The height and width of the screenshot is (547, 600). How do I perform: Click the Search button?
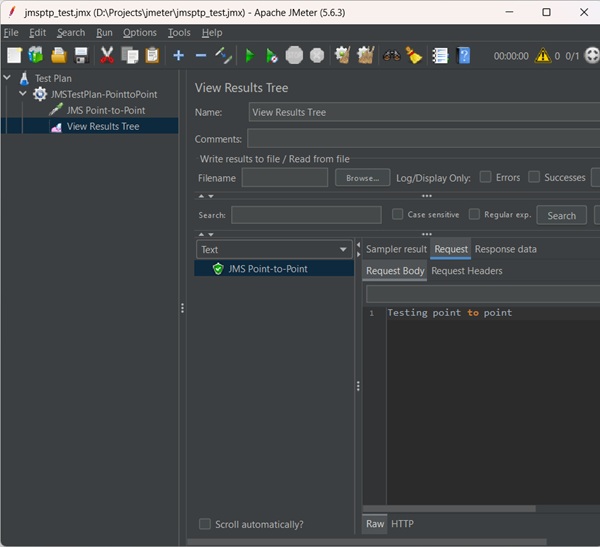pyautogui.click(x=561, y=216)
